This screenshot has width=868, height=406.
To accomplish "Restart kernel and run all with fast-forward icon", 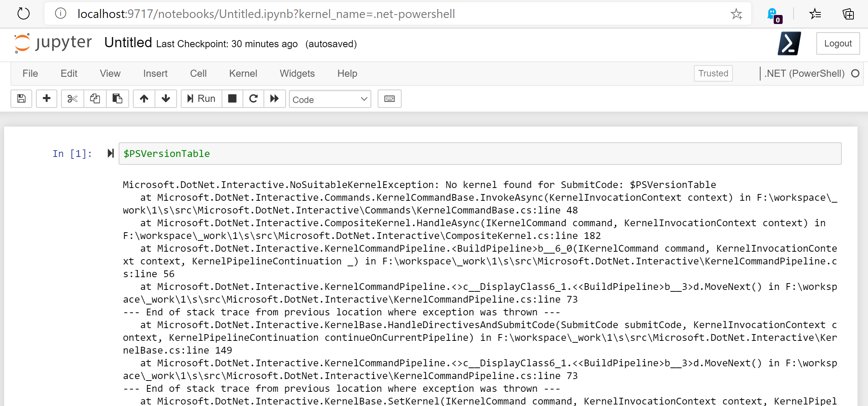I will coord(274,99).
